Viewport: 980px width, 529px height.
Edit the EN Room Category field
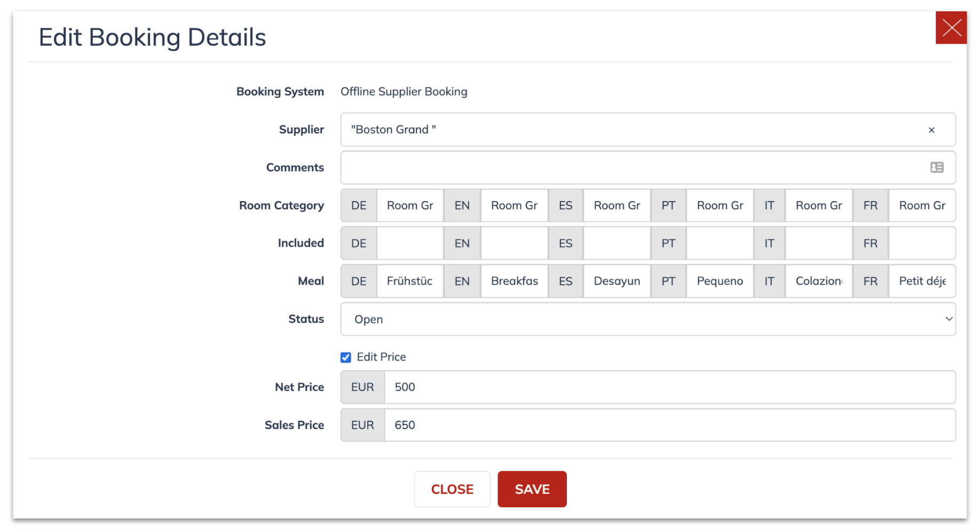pyautogui.click(x=514, y=205)
